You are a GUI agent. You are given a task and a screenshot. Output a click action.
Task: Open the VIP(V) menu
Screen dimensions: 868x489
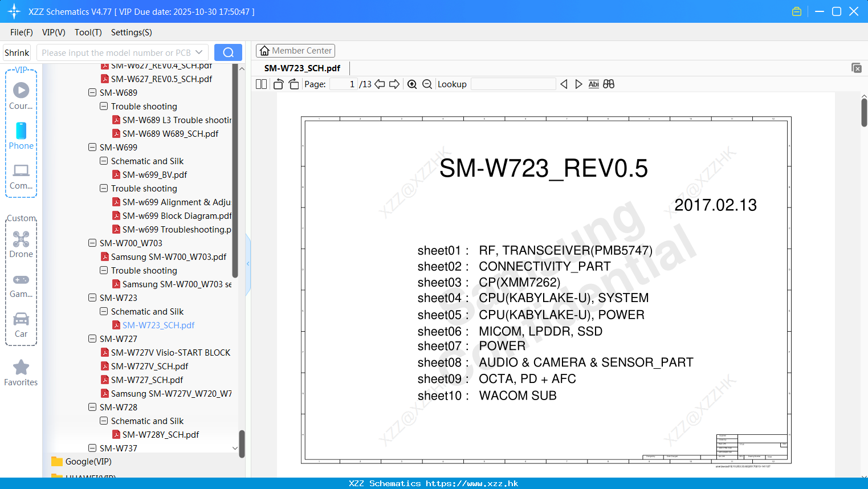coord(54,32)
